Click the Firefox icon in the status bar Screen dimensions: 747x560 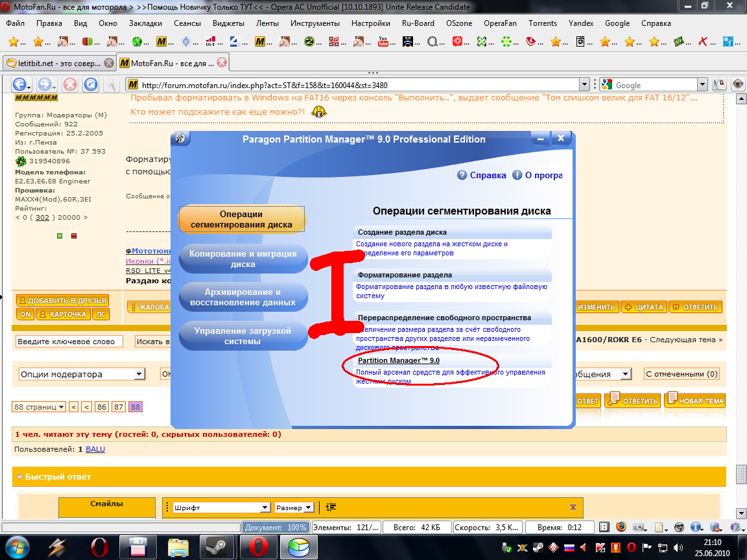621,527
